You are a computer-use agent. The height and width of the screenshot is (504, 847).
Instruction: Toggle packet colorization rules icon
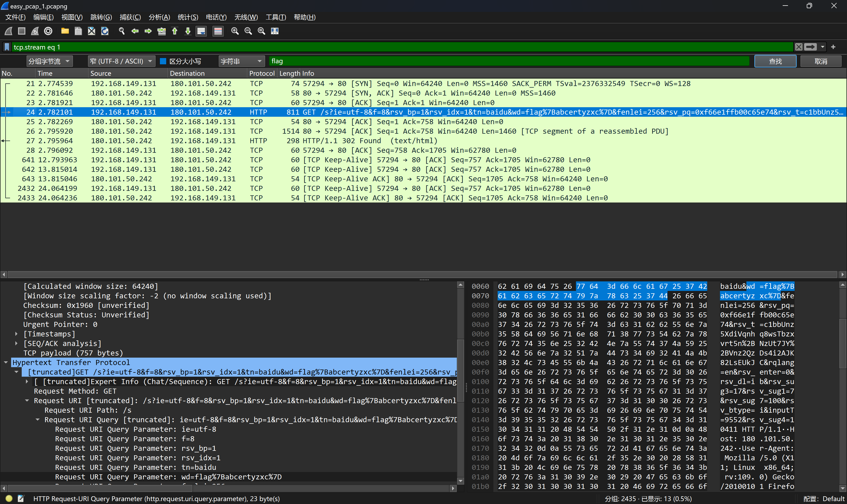(218, 31)
